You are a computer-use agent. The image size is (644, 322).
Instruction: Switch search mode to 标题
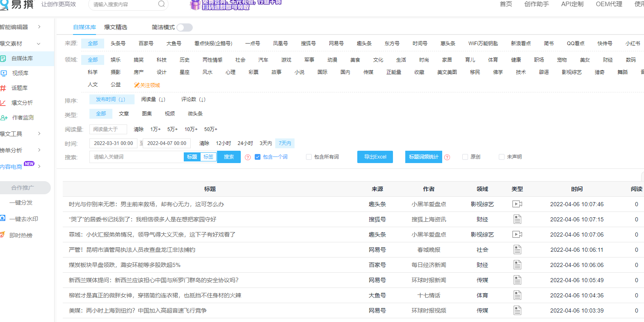pos(192,157)
